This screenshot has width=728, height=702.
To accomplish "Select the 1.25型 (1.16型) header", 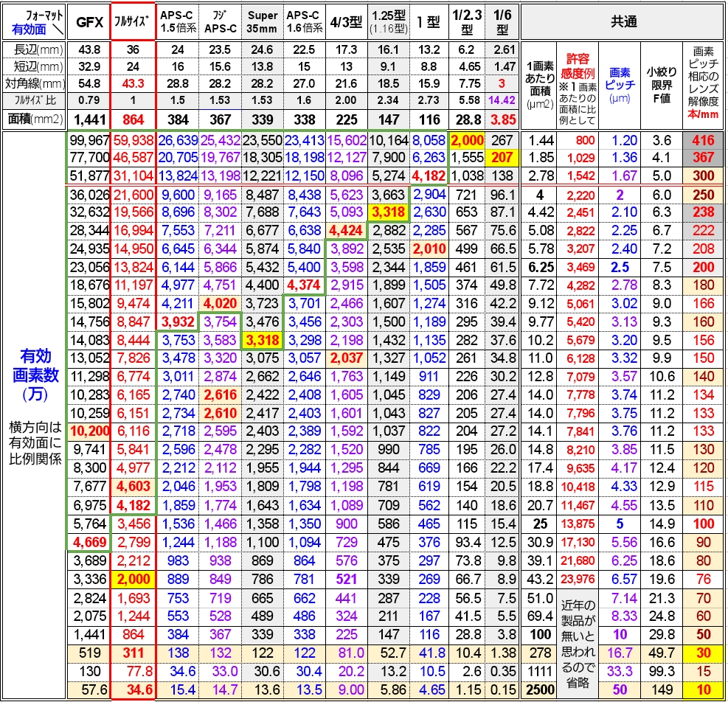I will pyautogui.click(x=389, y=22).
